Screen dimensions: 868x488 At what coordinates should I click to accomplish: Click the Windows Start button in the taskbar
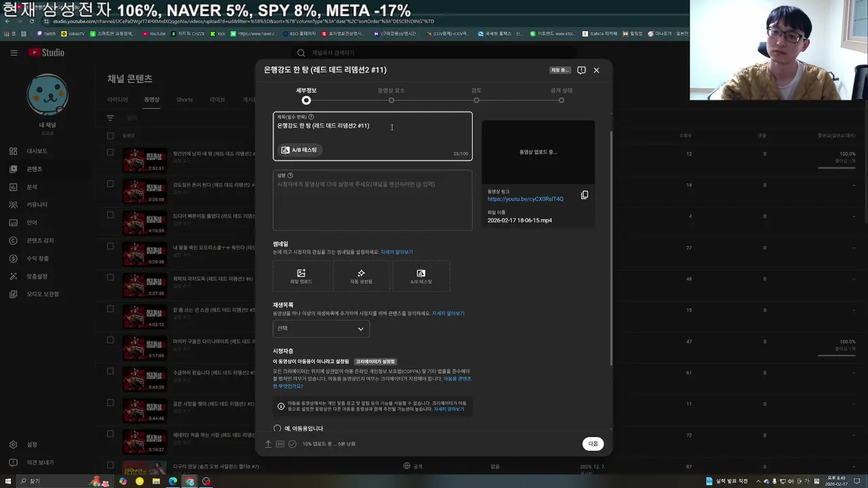7,481
